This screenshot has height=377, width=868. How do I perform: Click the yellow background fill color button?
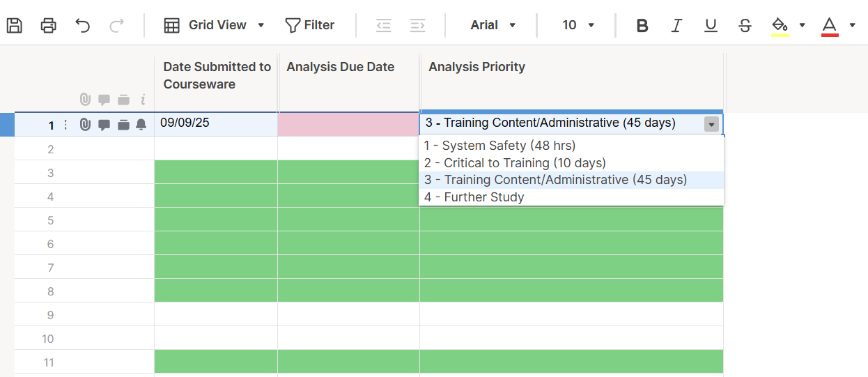[780, 26]
